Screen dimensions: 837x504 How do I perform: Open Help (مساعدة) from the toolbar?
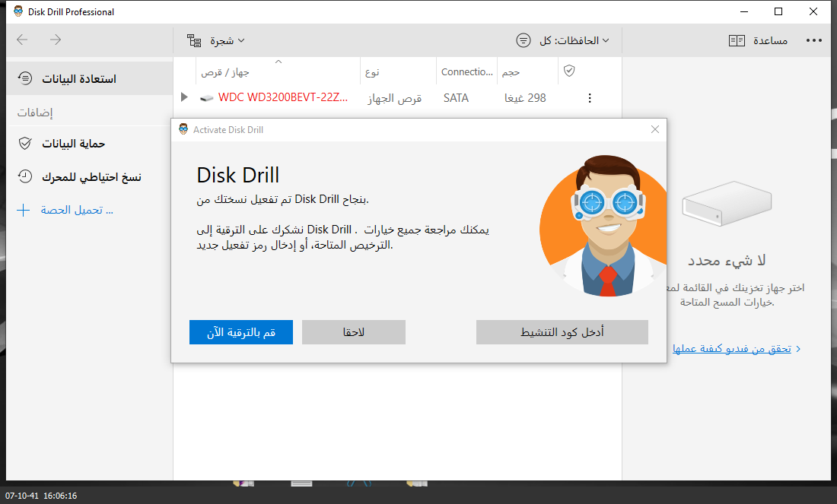[x=770, y=40]
